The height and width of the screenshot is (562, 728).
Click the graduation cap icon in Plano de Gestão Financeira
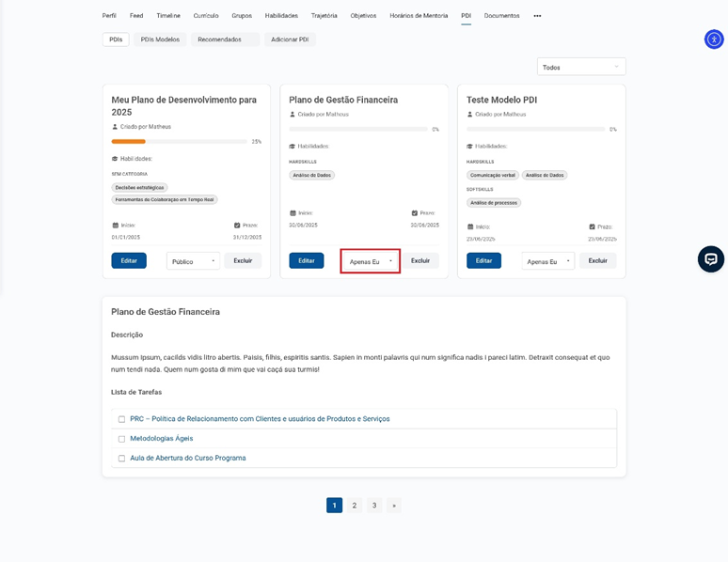(293, 147)
